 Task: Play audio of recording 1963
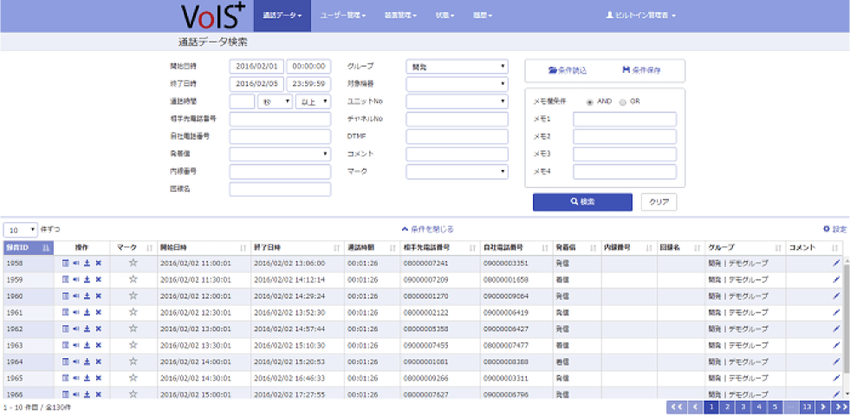point(76,345)
